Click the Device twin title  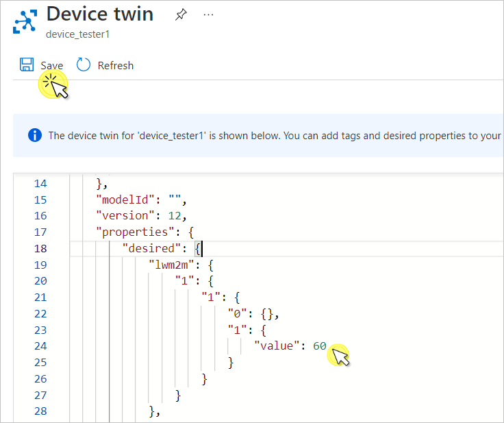pyautogui.click(x=100, y=14)
